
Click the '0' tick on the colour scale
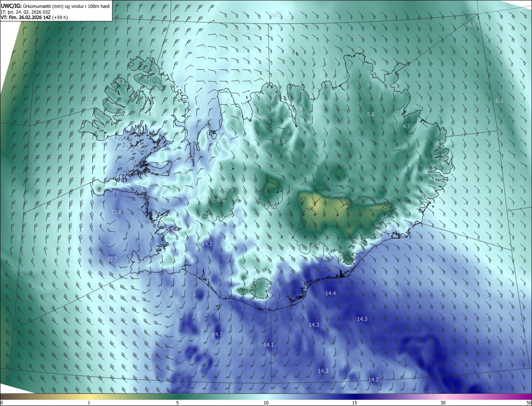click(x=2, y=403)
